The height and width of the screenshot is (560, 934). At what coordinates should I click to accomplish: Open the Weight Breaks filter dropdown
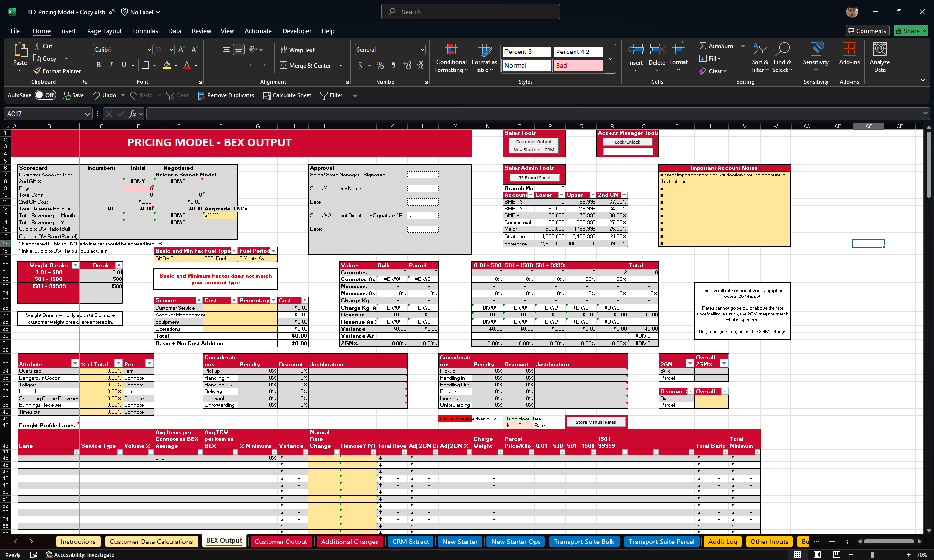(75, 265)
